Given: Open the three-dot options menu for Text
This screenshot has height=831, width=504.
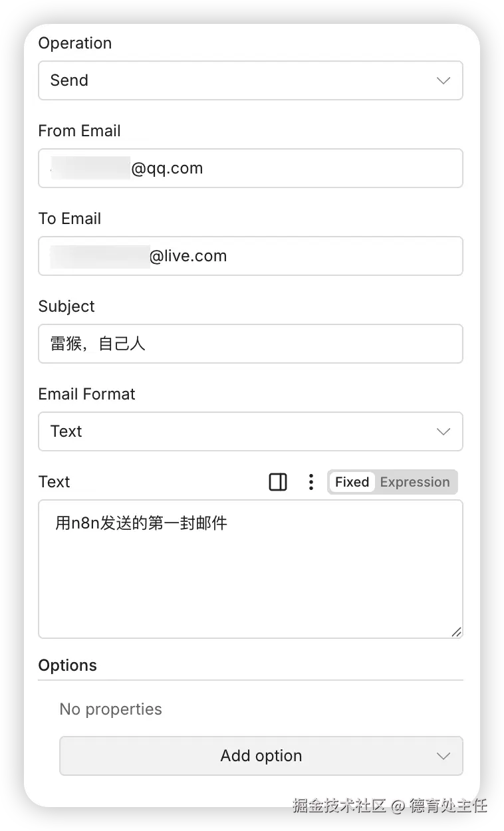Looking at the screenshot, I should tap(311, 482).
